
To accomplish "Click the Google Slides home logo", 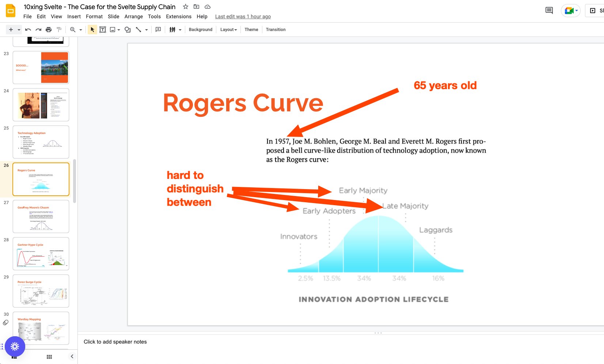I will point(11,11).
